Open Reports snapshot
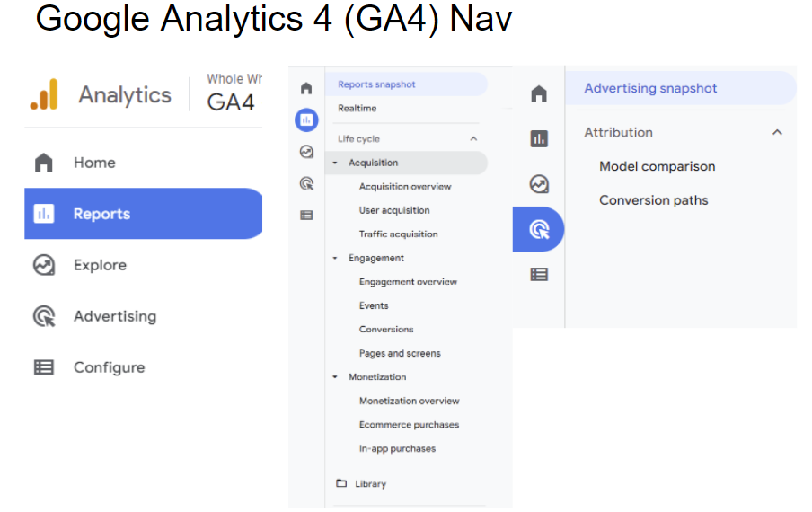The image size is (812, 512). 406,84
